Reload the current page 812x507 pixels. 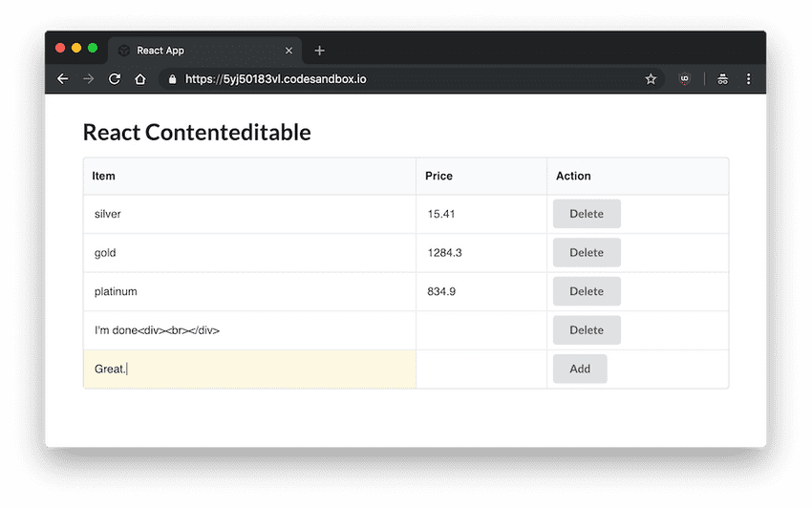(x=115, y=79)
